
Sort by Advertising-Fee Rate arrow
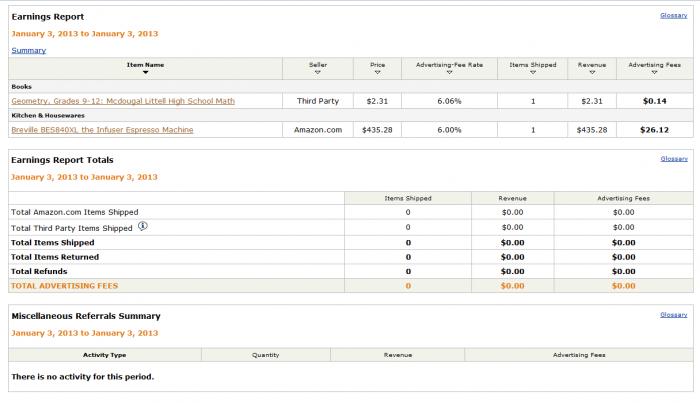[448, 72]
